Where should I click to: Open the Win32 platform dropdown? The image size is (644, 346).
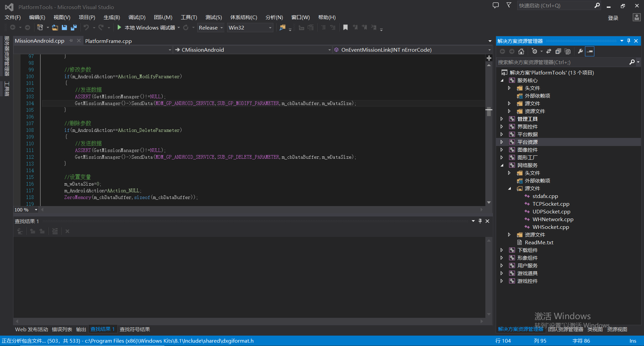(250, 28)
